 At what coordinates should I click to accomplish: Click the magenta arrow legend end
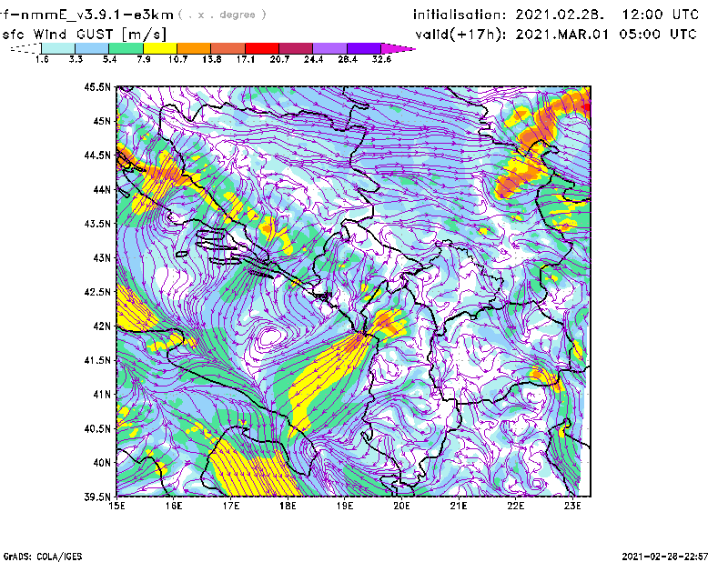coord(398,48)
